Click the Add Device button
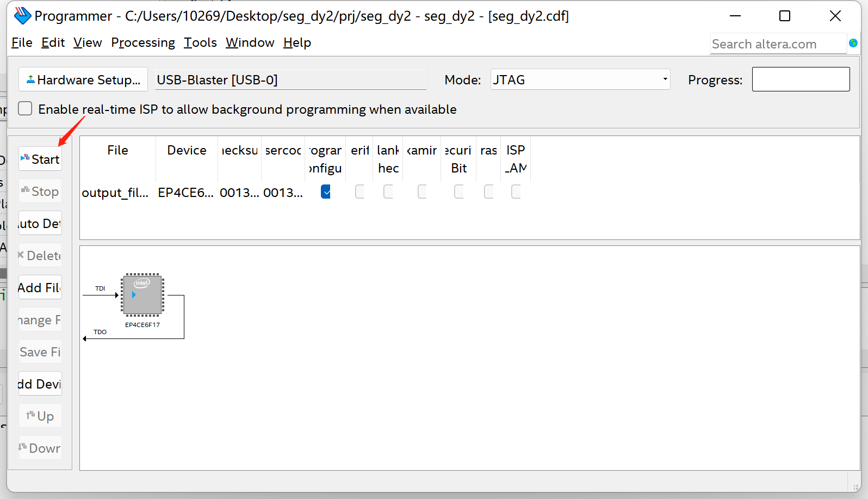Viewport: 868px width, 499px height. (x=40, y=384)
